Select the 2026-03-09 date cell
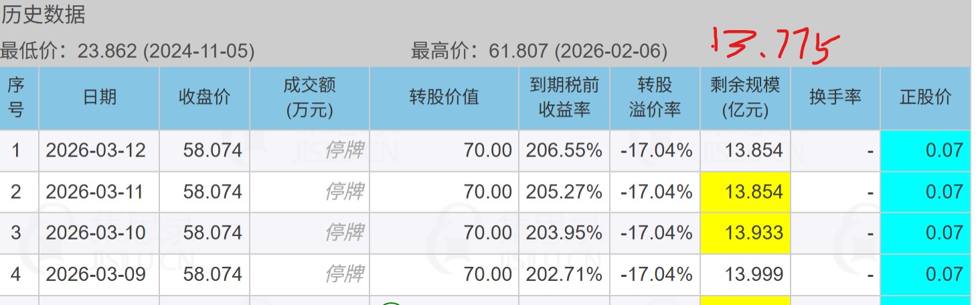Image resolution: width=980 pixels, height=305 pixels. click(96, 274)
